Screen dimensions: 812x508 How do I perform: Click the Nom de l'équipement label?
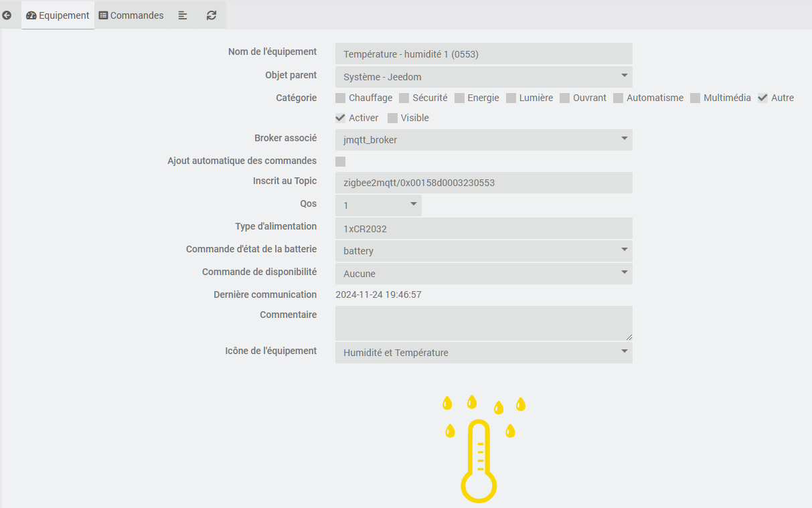point(272,52)
